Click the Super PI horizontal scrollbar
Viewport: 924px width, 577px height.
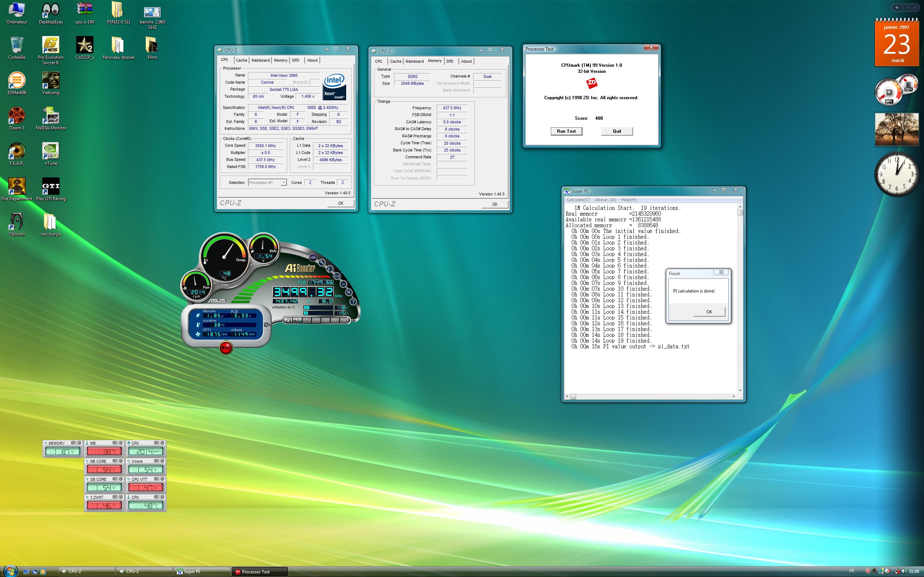point(653,396)
